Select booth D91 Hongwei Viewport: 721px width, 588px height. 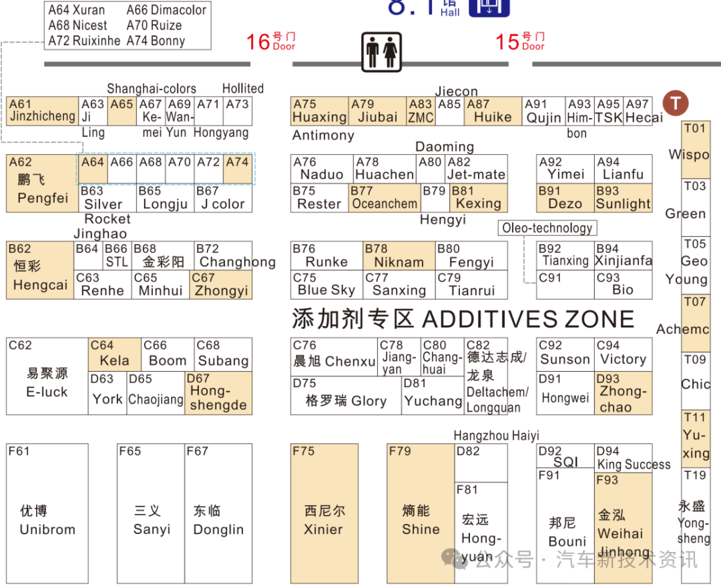[x=565, y=393]
